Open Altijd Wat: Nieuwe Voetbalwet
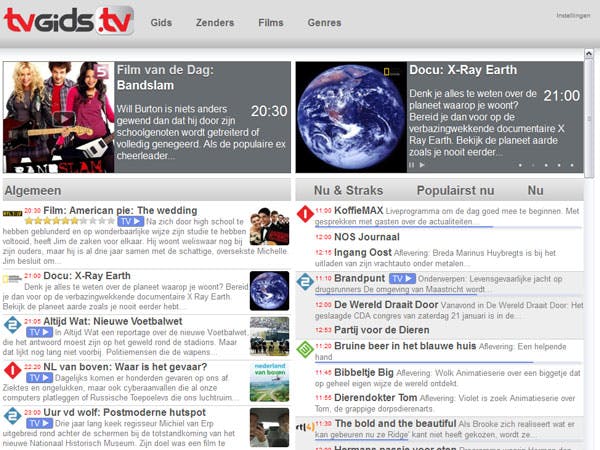 (x=113, y=321)
